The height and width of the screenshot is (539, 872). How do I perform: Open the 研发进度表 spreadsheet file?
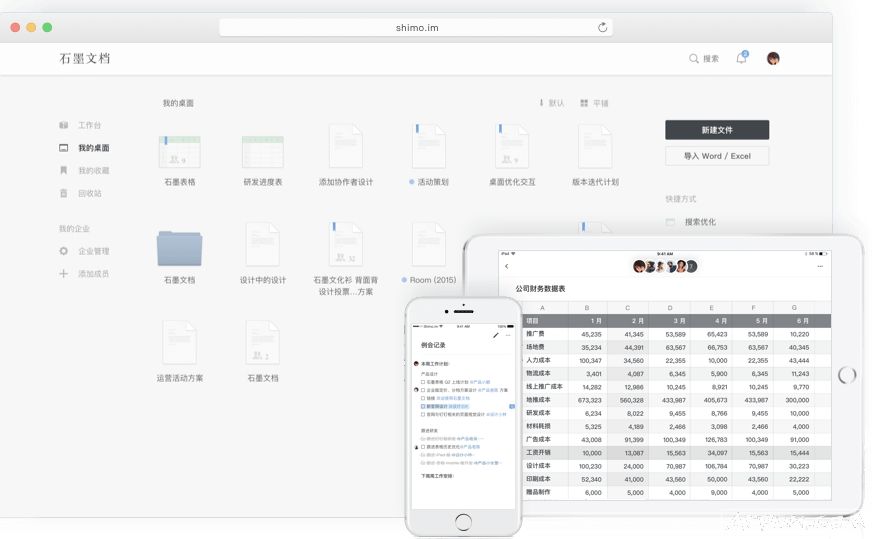[262, 161]
